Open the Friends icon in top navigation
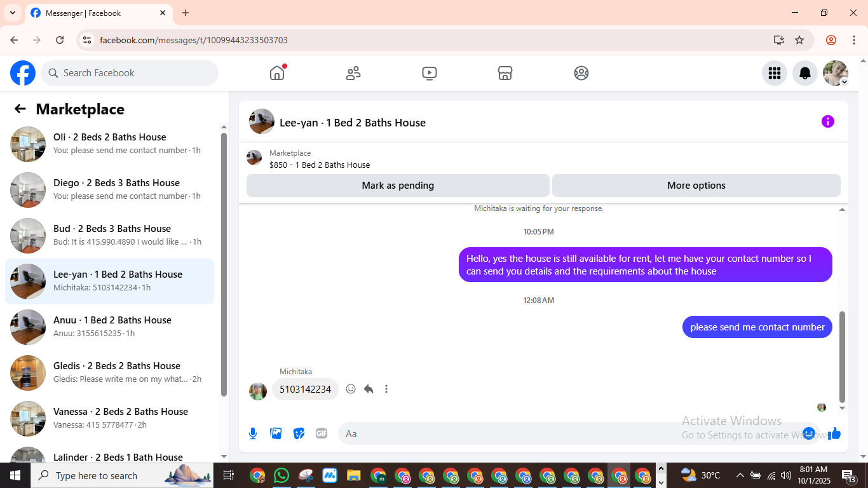 coord(353,73)
